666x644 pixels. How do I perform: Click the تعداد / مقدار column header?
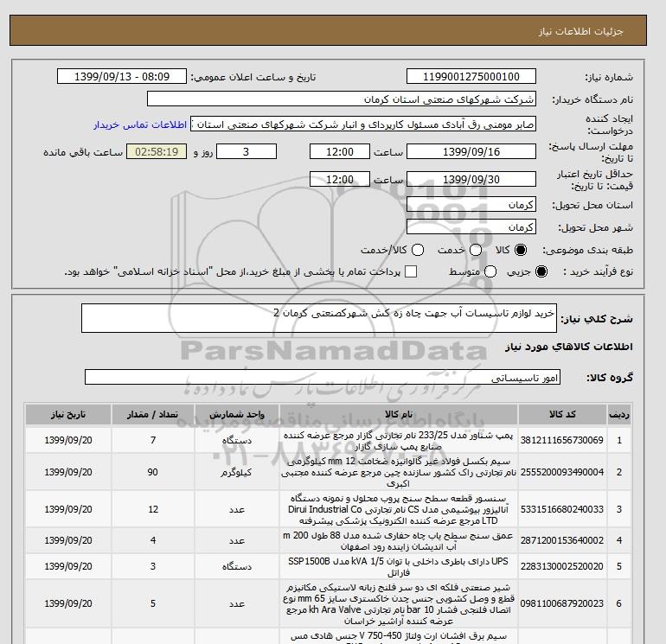click(153, 414)
